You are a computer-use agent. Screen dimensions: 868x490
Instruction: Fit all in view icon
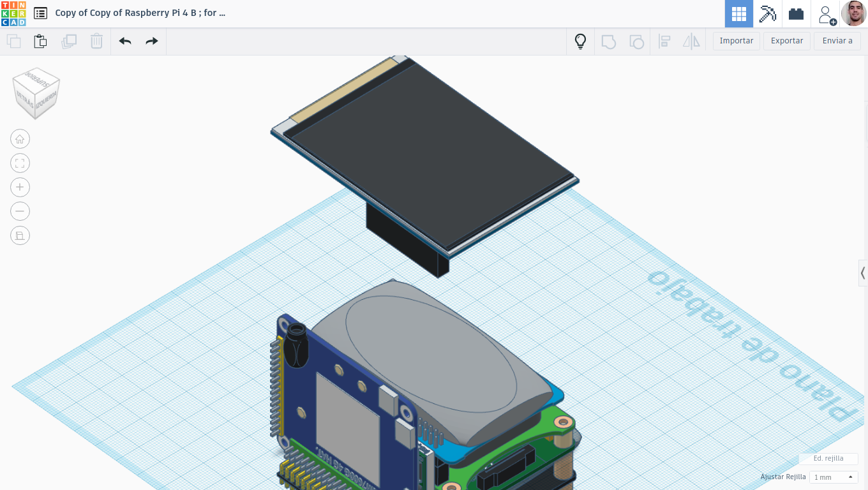(20, 163)
